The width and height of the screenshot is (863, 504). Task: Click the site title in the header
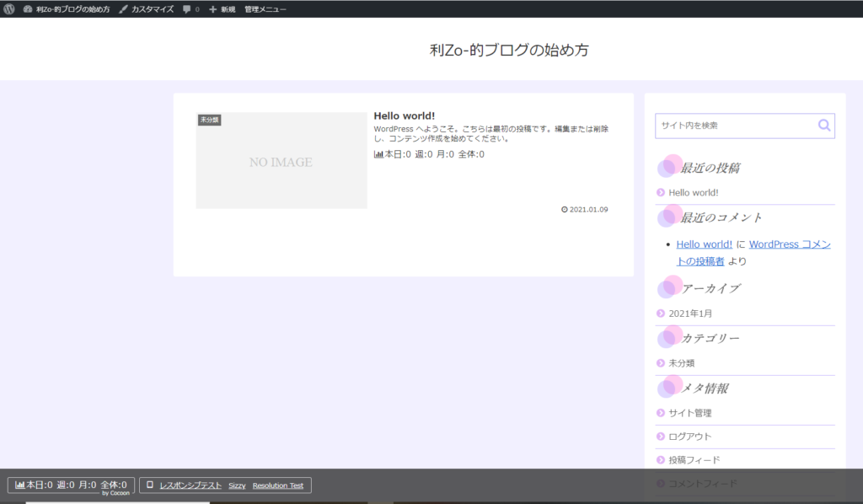(509, 51)
